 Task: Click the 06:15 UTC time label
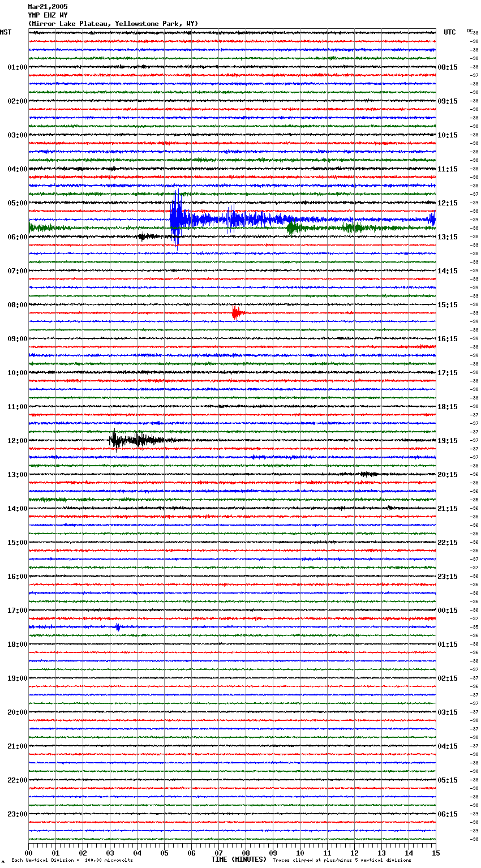coord(448,814)
